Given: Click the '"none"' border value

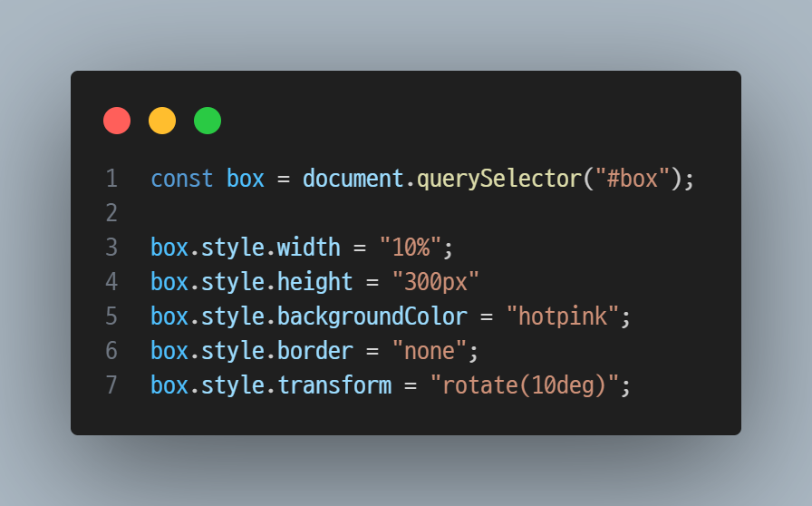Looking at the screenshot, I should tap(430, 351).
